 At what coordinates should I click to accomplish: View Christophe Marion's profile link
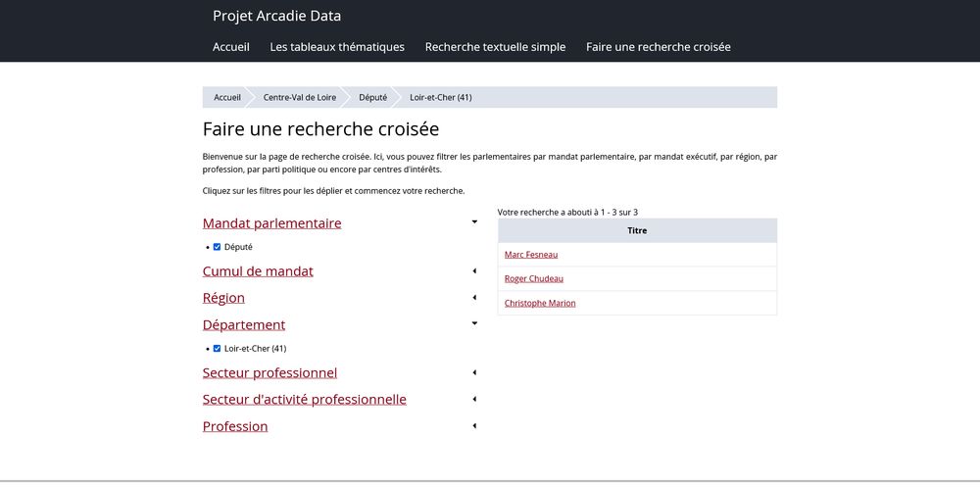pos(540,304)
